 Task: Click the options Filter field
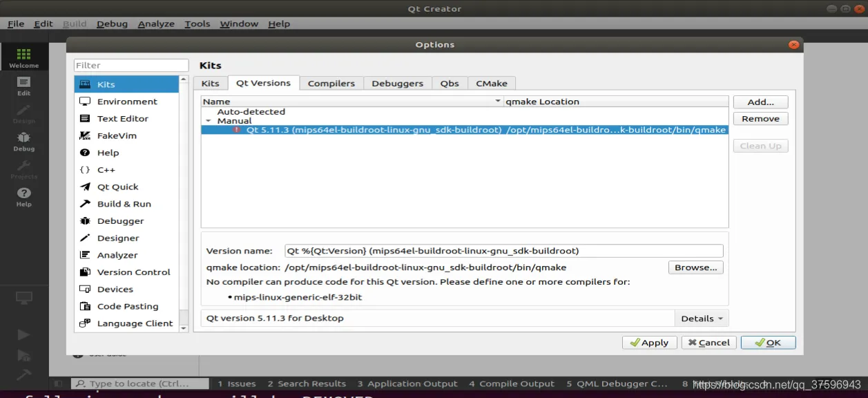(131, 65)
